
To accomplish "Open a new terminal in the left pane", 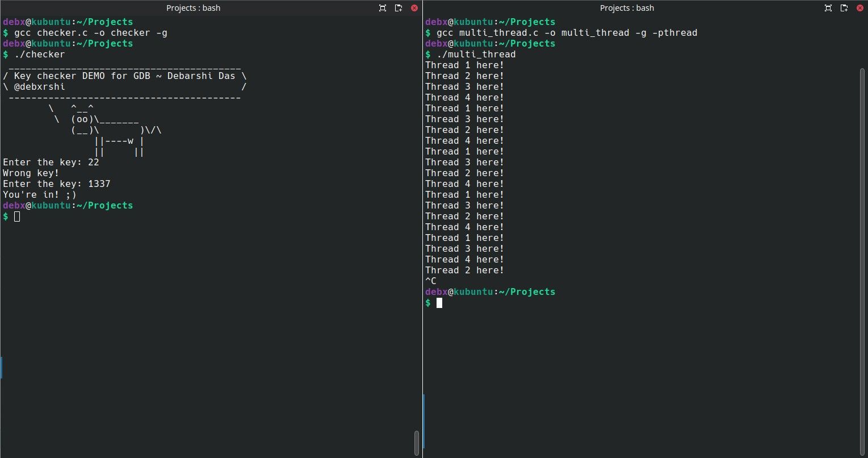I will point(398,8).
